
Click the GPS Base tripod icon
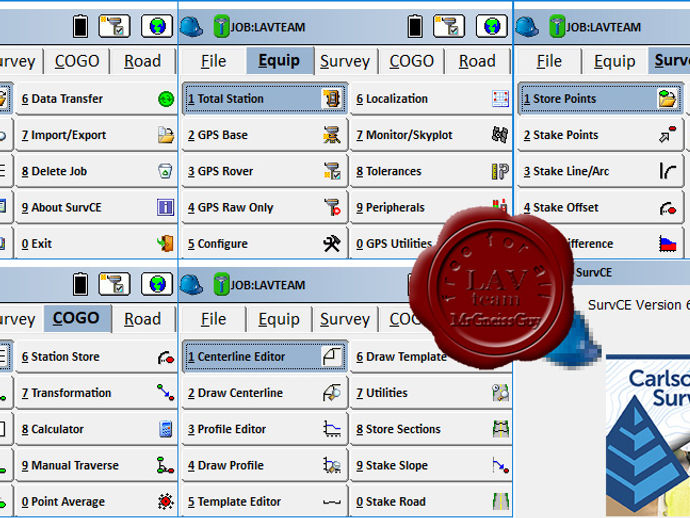tap(332, 135)
